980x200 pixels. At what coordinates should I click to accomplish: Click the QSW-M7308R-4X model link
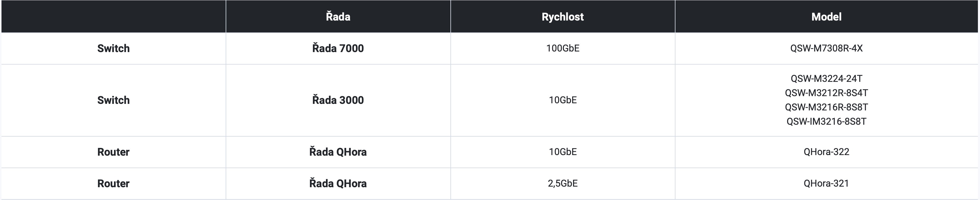click(x=826, y=48)
